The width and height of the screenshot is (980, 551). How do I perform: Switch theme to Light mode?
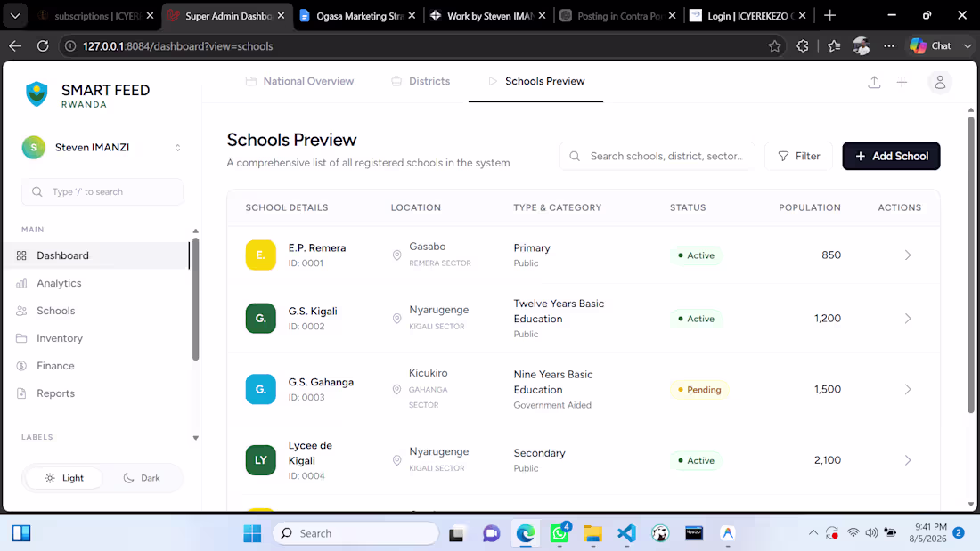pos(64,478)
